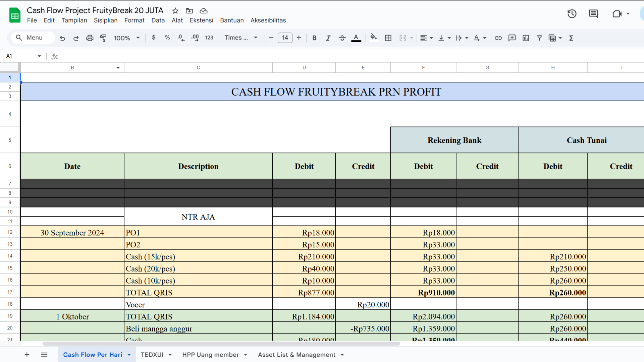Redo the last action
This screenshot has height=362, width=644.
point(76,38)
